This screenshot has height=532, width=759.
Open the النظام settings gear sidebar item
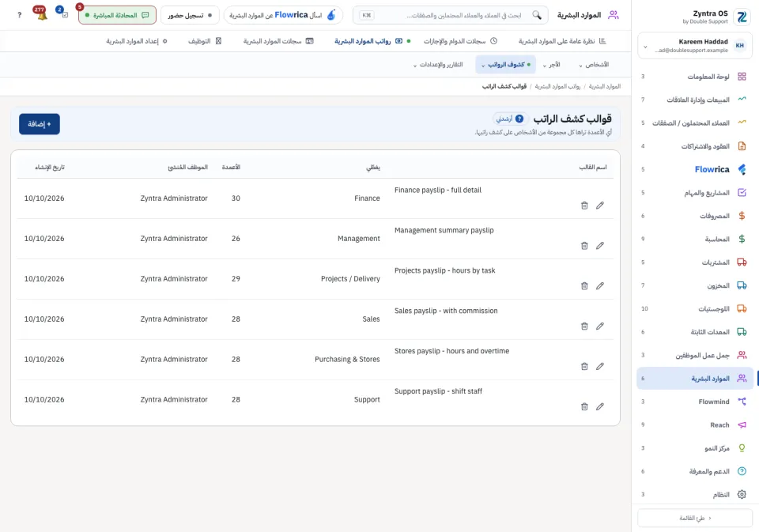[x=695, y=494]
